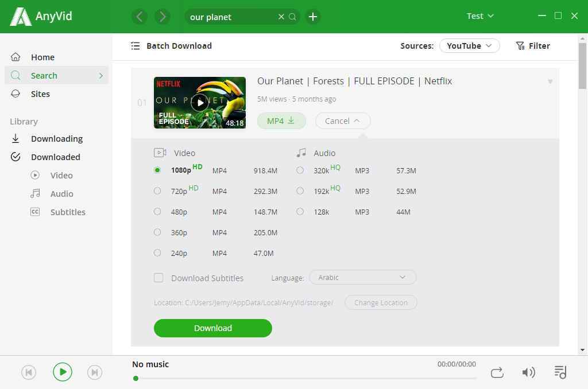The width and height of the screenshot is (588, 389).
Task: Skip to the next track in player bar
Action: [95, 372]
